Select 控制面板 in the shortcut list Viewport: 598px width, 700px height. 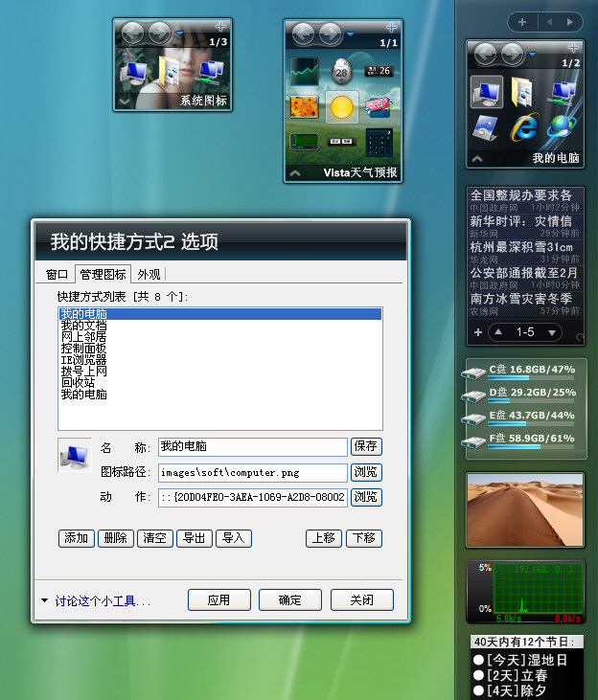pos(83,349)
